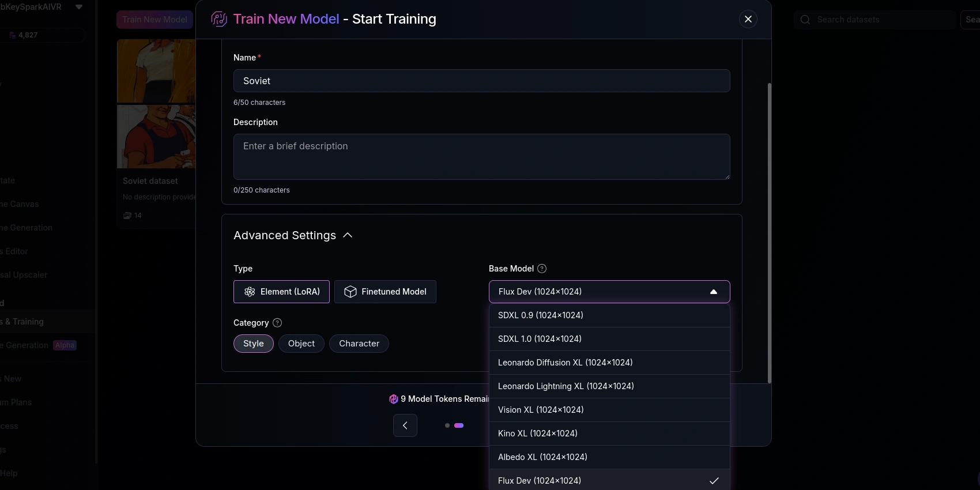Click the Description text area
This screenshot has height=490, width=980.
[x=481, y=157]
